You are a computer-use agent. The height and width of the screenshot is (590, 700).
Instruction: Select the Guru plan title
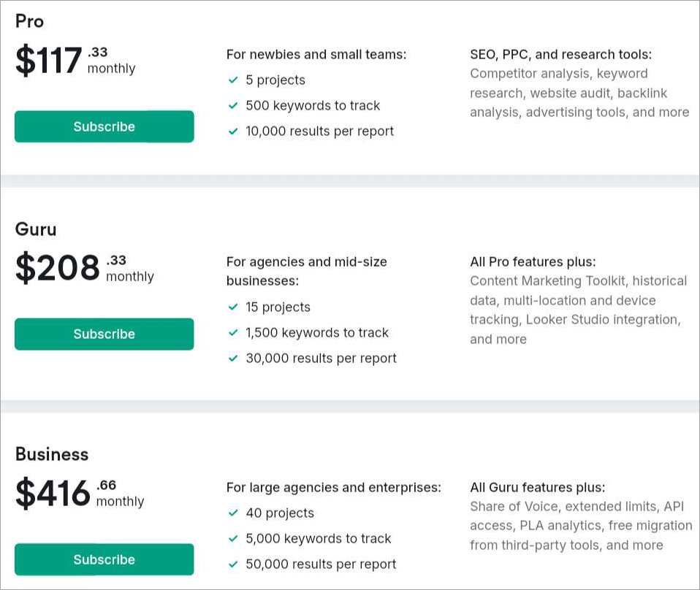(36, 229)
